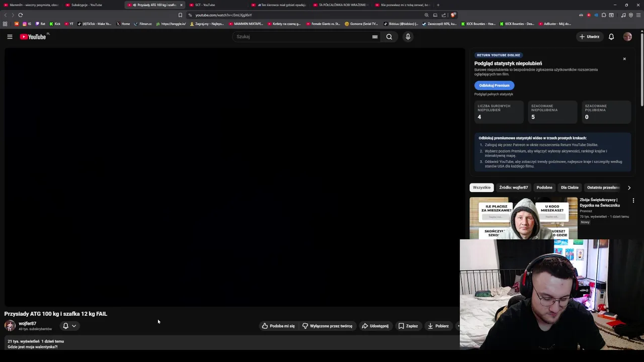Reload the page in browser toolbar
This screenshot has height=362, width=644.
click(21, 15)
